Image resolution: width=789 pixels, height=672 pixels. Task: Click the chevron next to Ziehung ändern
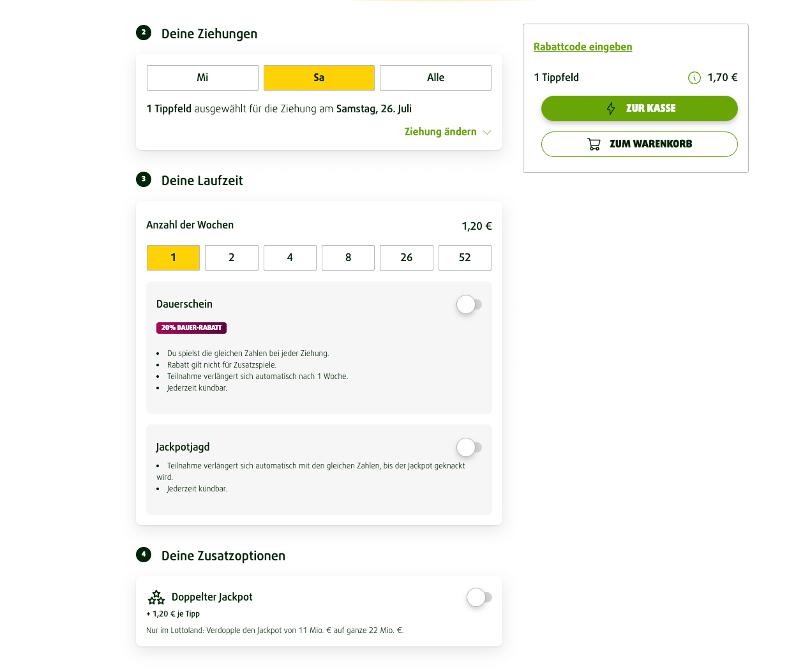click(487, 132)
